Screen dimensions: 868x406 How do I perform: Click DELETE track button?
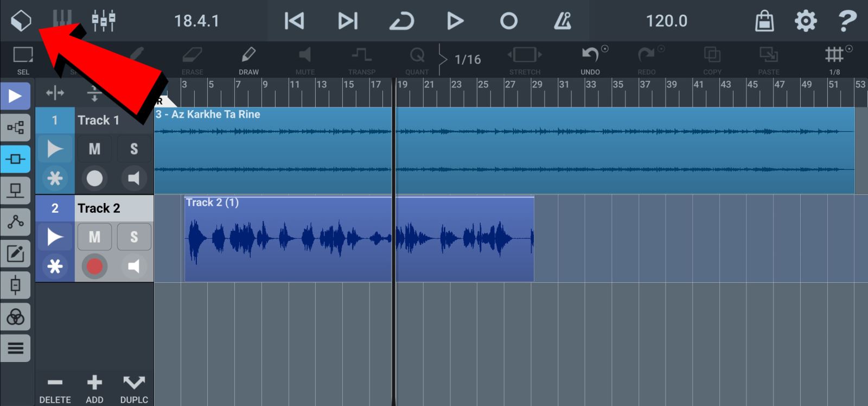55,389
